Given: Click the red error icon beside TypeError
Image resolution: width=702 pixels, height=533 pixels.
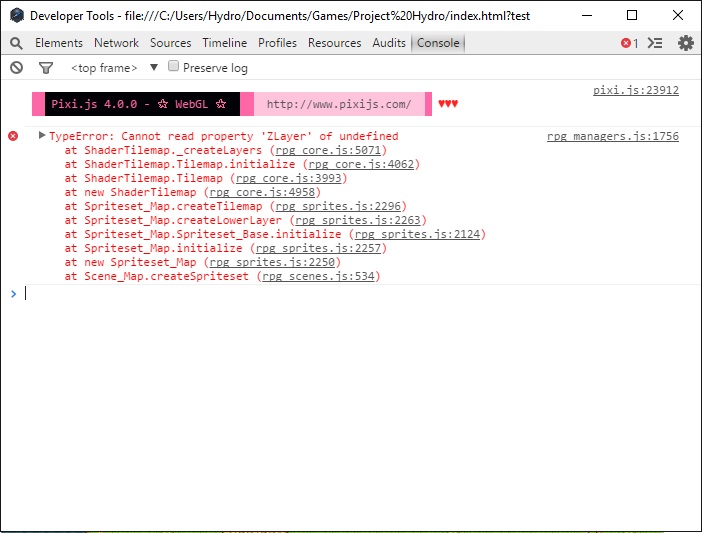Looking at the screenshot, I should tap(13, 136).
